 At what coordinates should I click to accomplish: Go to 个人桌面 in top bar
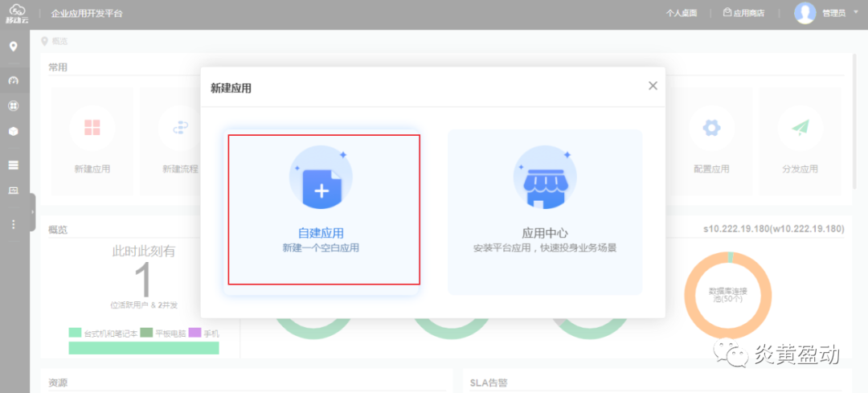tap(682, 14)
